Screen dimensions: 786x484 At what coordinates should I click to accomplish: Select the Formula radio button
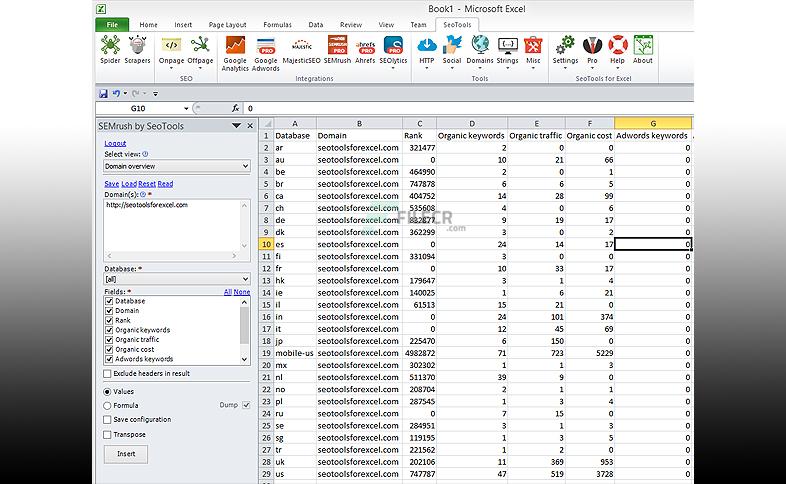click(x=107, y=406)
